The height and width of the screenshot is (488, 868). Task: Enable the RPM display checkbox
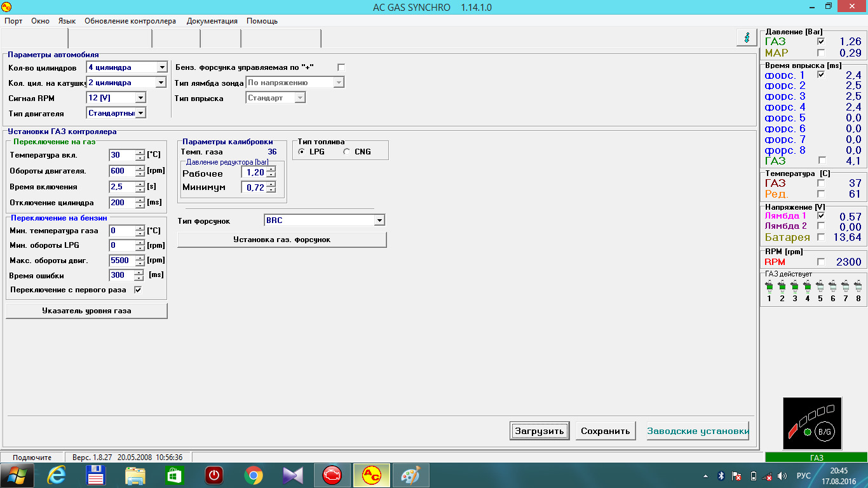[x=821, y=262]
